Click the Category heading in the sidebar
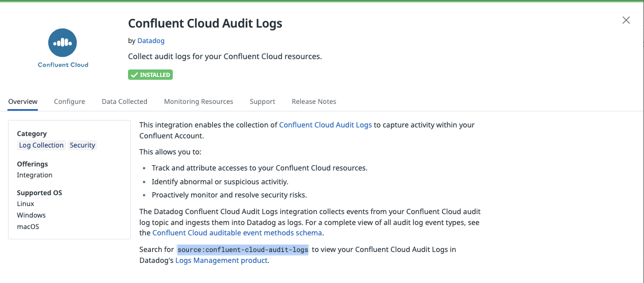This screenshot has width=644, height=283. click(x=32, y=134)
